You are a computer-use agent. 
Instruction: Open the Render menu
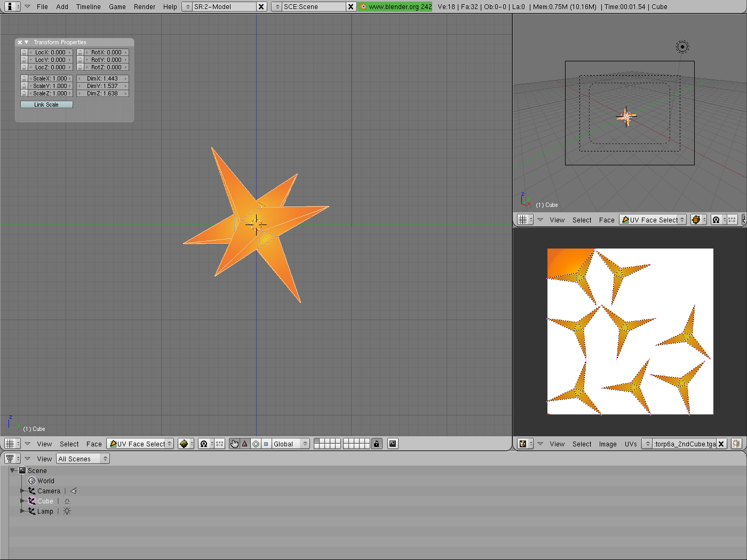(145, 7)
